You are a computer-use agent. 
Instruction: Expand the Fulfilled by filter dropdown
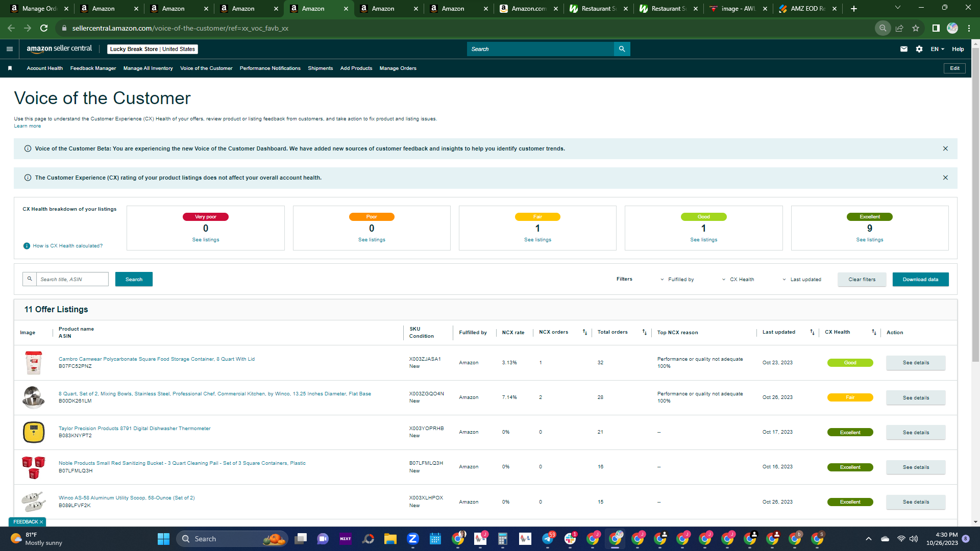pos(677,280)
